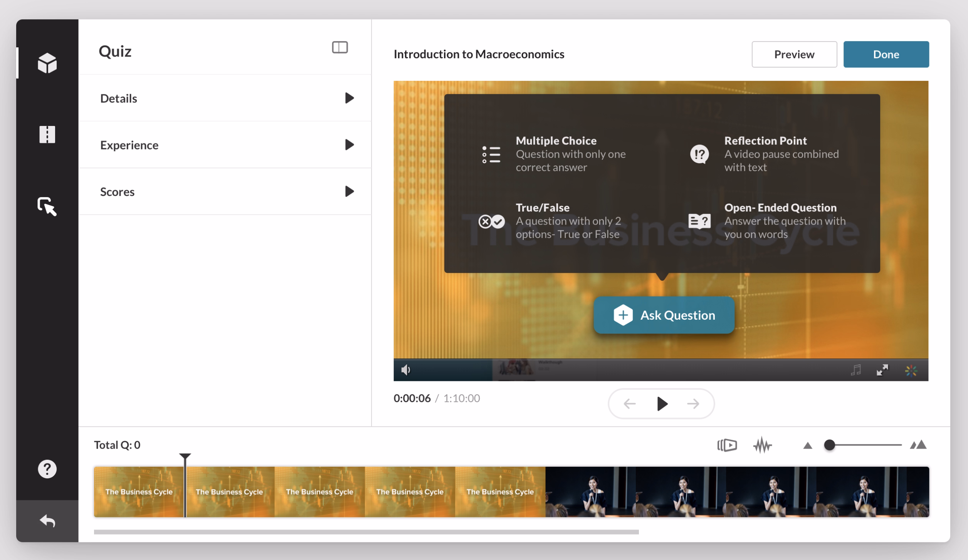Enter fullscreen with the expand arrows icon

882,370
